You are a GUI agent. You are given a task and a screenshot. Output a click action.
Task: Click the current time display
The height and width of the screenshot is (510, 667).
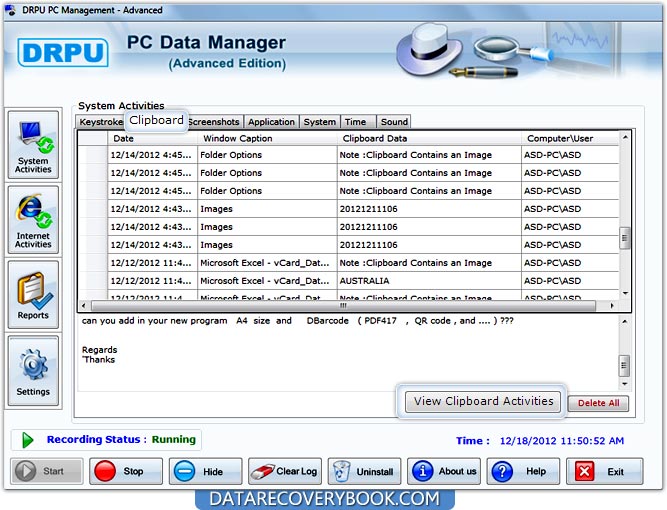(x=562, y=441)
